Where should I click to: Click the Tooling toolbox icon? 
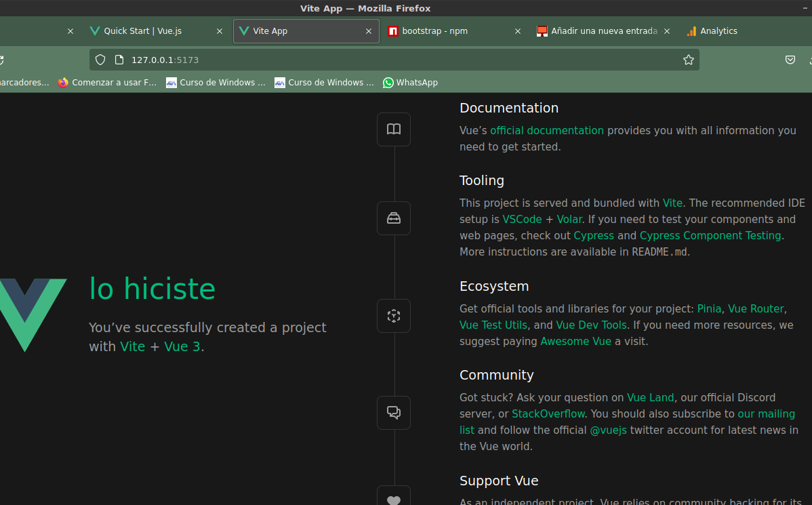tap(394, 218)
